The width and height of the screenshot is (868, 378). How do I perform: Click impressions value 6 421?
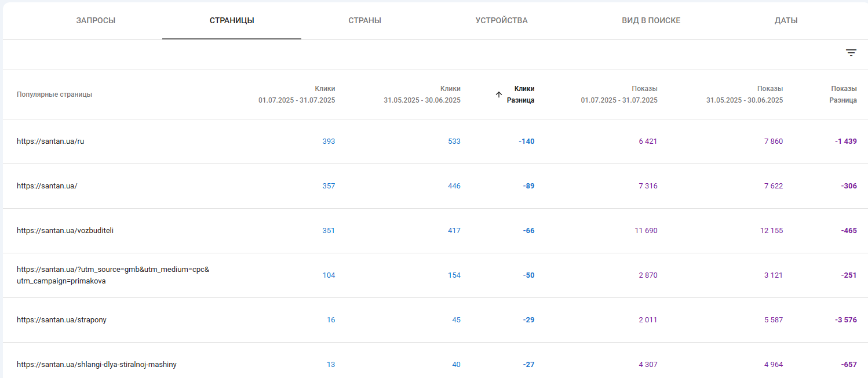coord(648,141)
